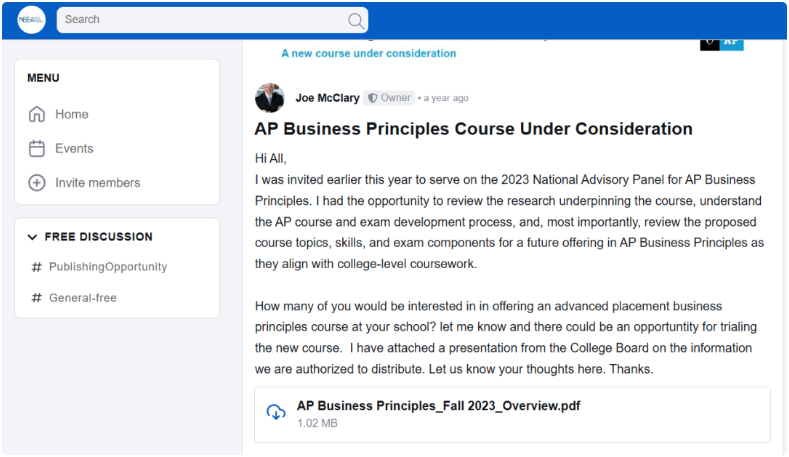The image size is (789, 457).
Task: Click the Invite members plus icon
Action: [37, 183]
